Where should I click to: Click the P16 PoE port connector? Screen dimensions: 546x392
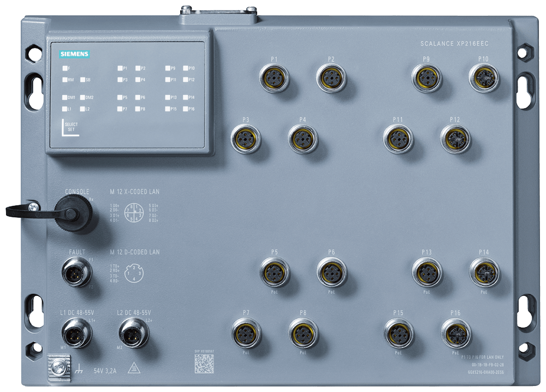(455, 332)
